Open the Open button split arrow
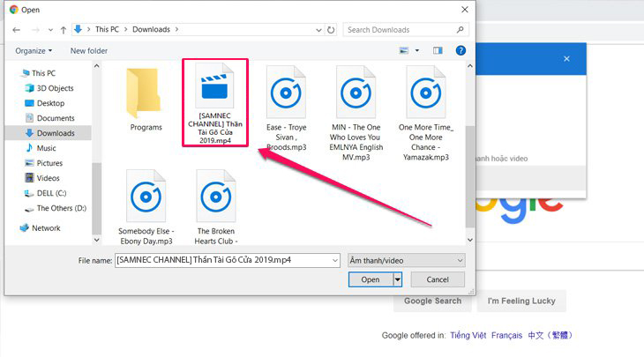 point(398,279)
